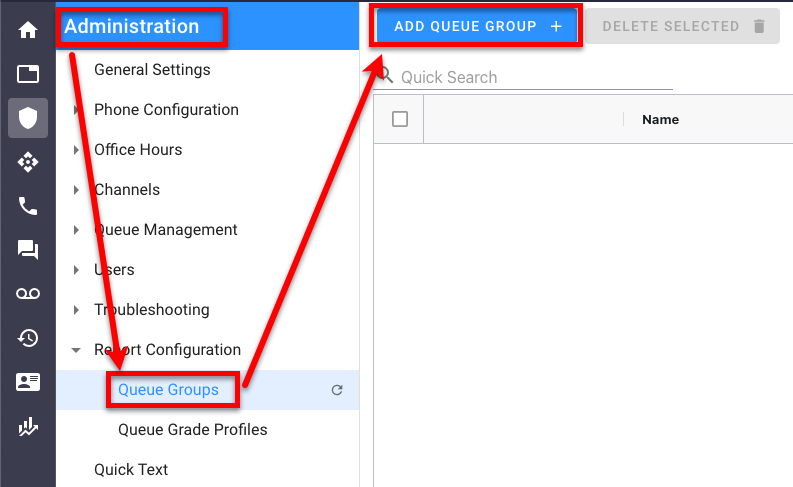This screenshot has height=487, width=793.
Task: Click the folder tab icon in the sidebar
Action: pyautogui.click(x=28, y=74)
